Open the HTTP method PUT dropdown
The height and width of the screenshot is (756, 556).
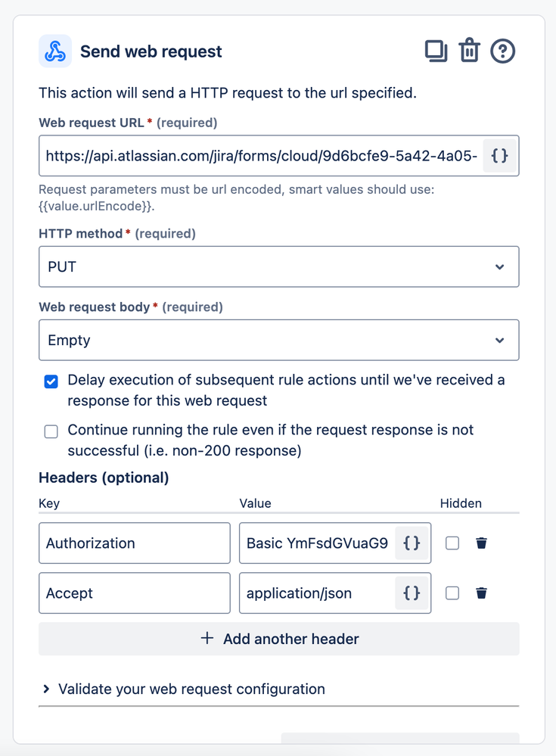click(x=279, y=266)
